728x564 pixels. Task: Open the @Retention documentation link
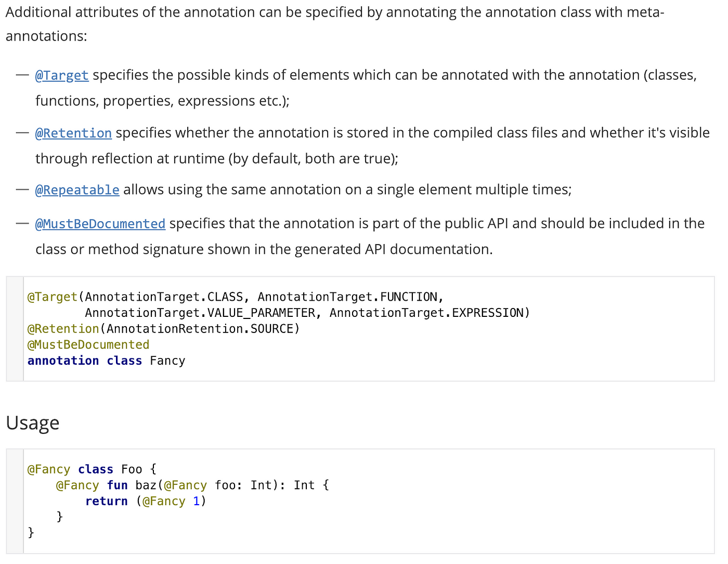pos(73,133)
